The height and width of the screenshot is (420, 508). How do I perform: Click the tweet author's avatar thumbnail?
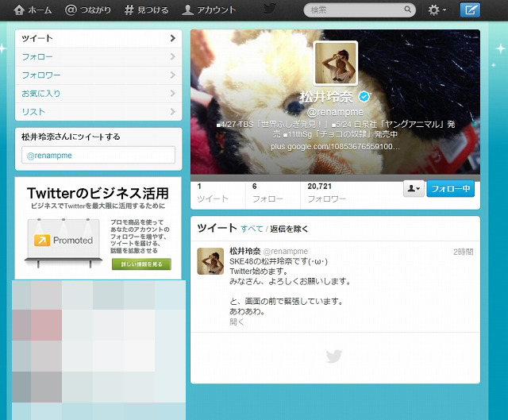pyautogui.click(x=210, y=261)
